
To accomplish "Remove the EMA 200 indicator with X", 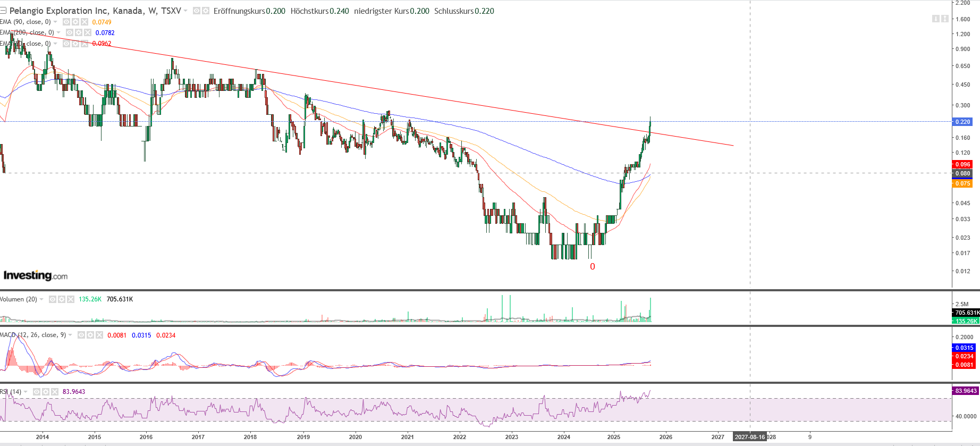I will point(88,32).
